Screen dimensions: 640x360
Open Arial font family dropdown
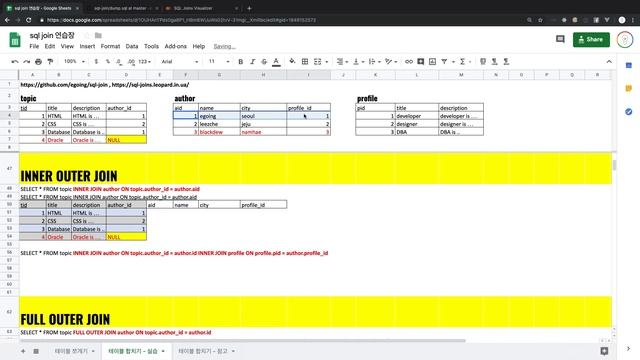[x=180, y=62]
